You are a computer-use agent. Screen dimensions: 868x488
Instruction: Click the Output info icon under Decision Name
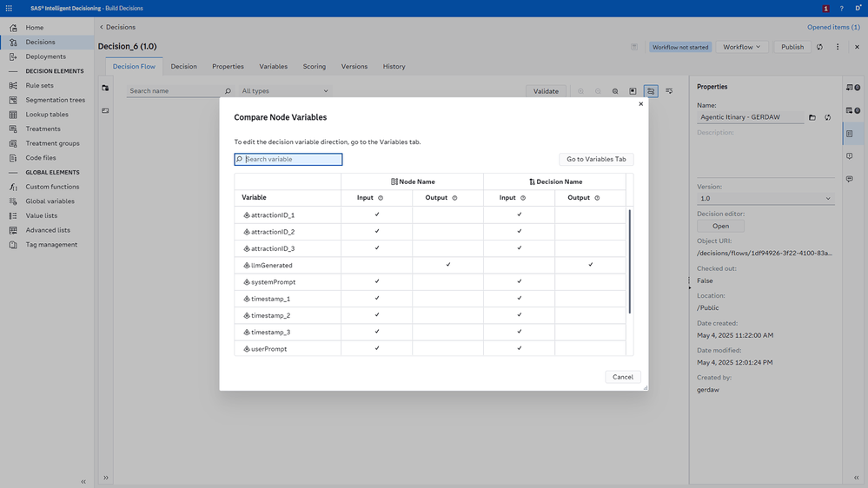597,198
